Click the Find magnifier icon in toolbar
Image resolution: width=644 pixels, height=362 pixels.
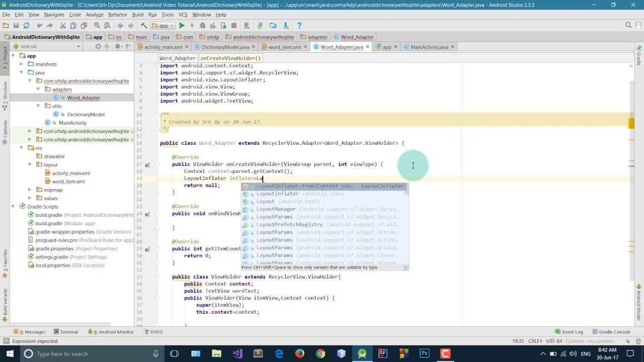pos(97,26)
